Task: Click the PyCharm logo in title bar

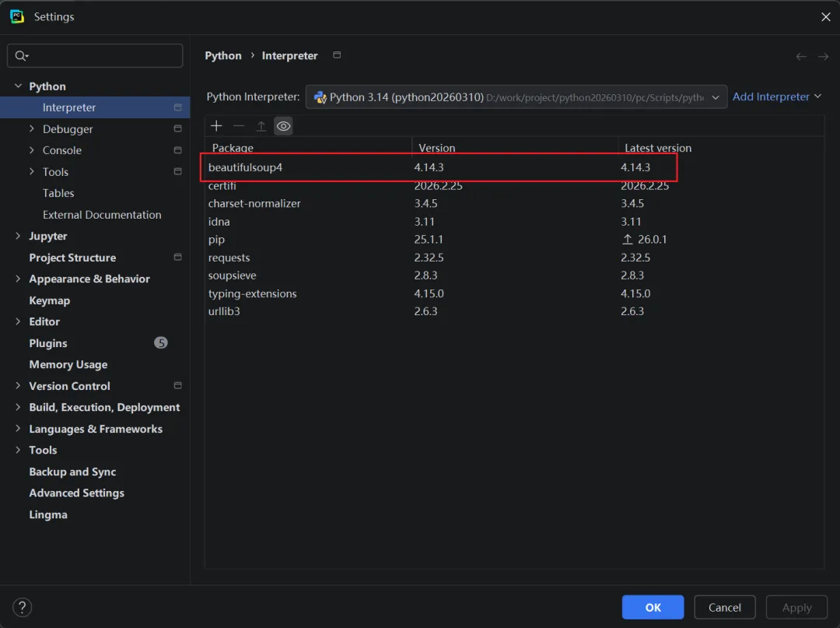Action: tap(17, 16)
